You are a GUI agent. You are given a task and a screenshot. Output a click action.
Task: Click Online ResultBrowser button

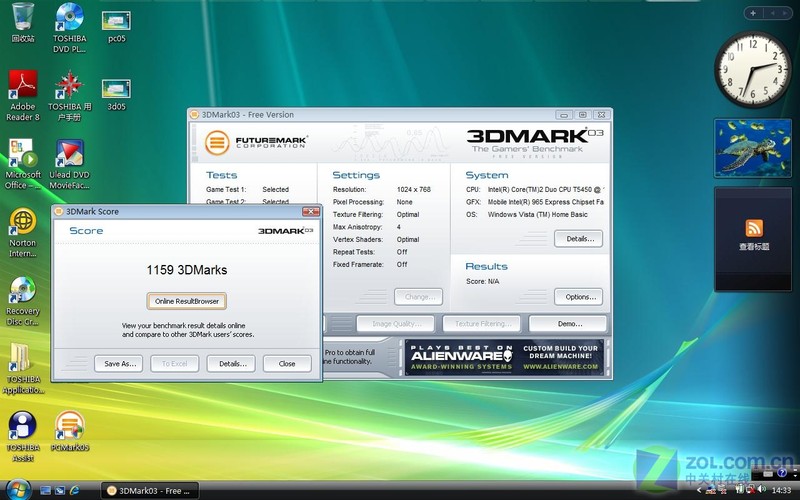pyautogui.click(x=187, y=301)
